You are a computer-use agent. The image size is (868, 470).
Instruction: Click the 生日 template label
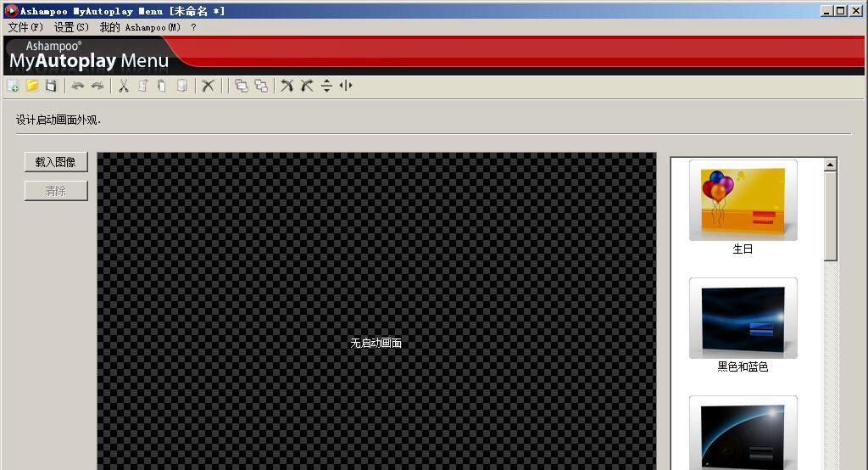pyautogui.click(x=743, y=249)
